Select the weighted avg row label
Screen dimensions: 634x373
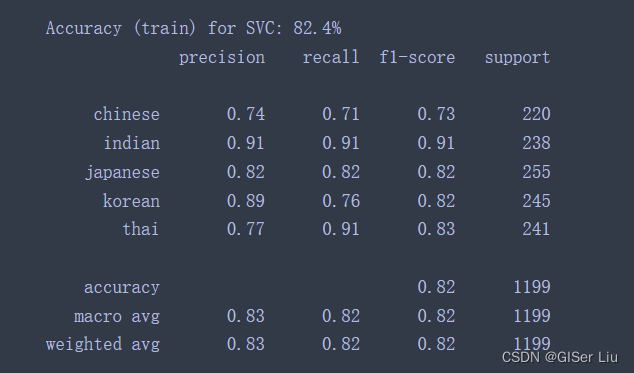tap(103, 345)
